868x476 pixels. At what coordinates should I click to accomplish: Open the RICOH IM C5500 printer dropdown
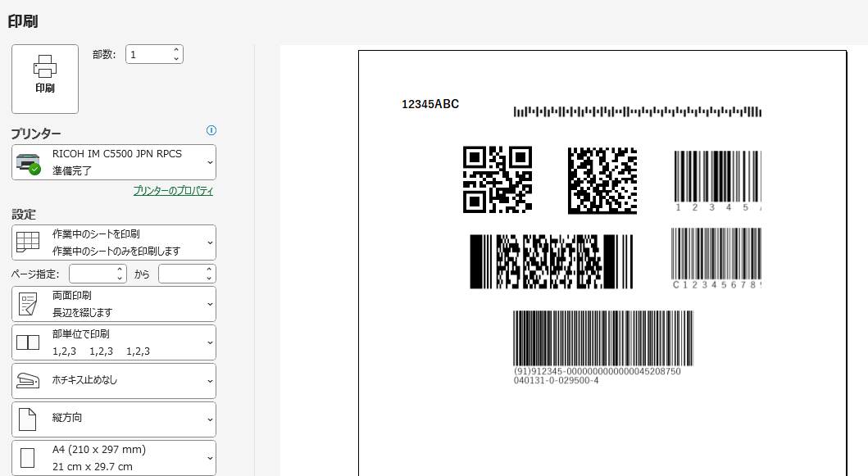114,162
